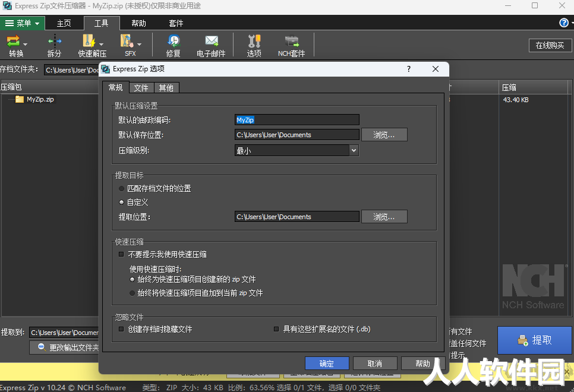This screenshot has width=574, height=392.
Task: Click the Quick Extract (快速解压) icon
Action: click(89, 40)
